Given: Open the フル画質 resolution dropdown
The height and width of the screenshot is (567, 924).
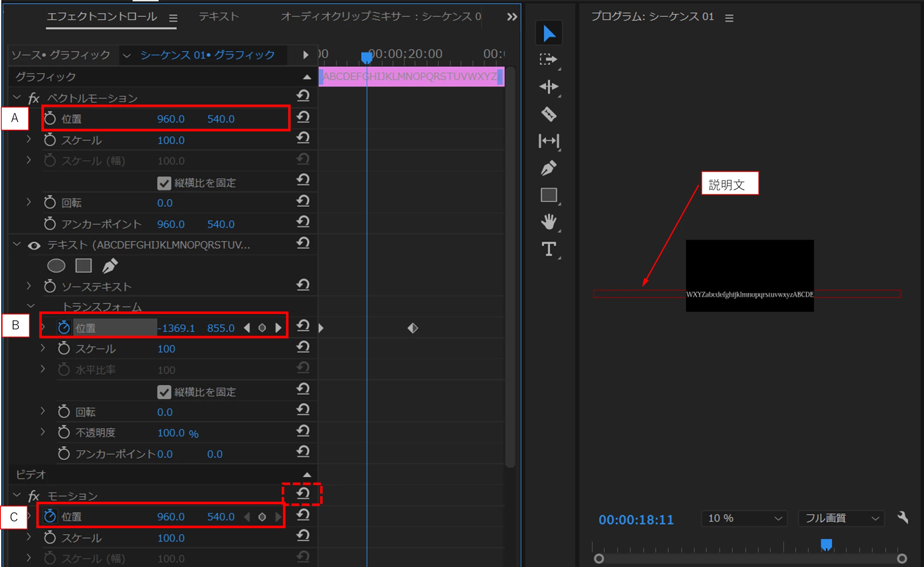Looking at the screenshot, I should tap(841, 518).
